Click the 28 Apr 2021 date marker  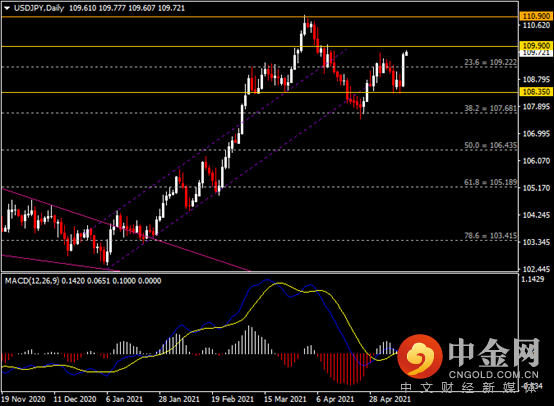tap(390, 399)
